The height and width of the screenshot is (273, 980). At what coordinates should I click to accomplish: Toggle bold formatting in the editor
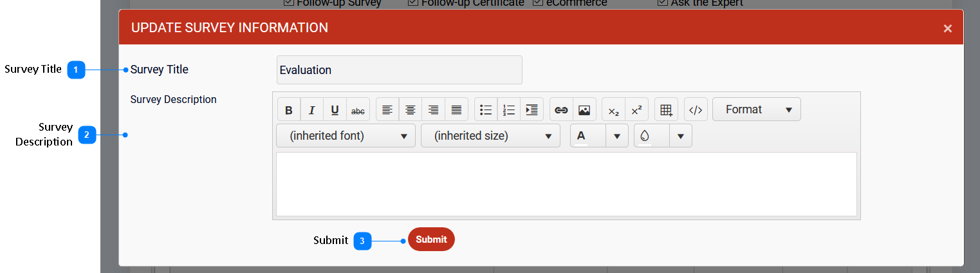pyautogui.click(x=289, y=110)
